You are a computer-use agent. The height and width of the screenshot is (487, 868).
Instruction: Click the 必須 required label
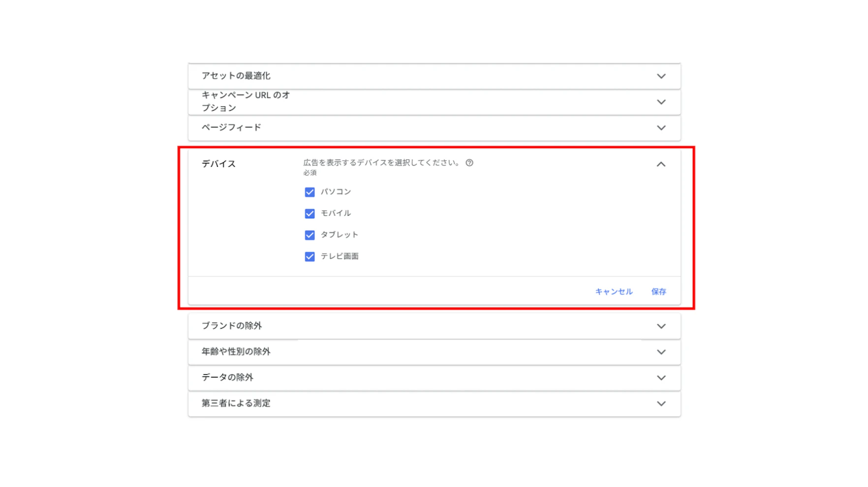point(310,173)
